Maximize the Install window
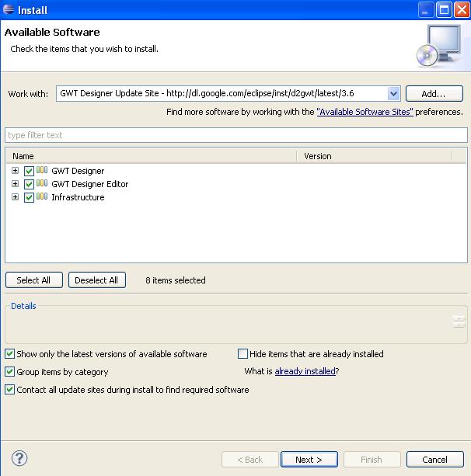 tap(444, 10)
